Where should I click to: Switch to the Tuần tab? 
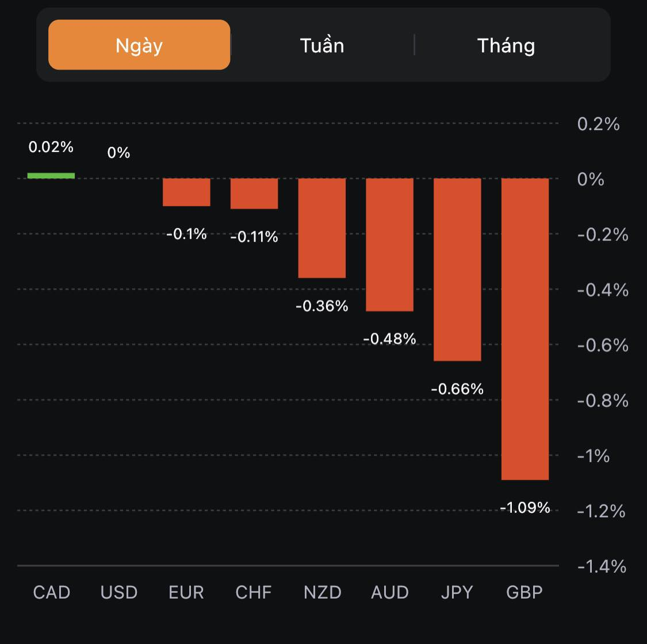pyautogui.click(x=322, y=45)
